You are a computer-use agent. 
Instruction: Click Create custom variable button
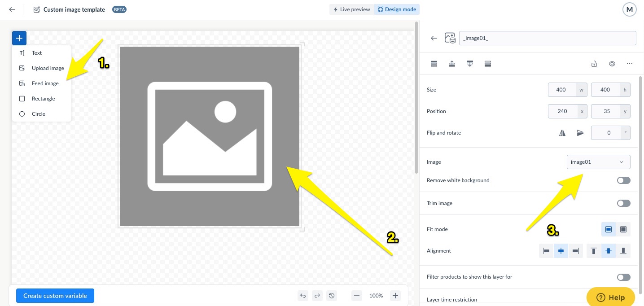coord(55,296)
